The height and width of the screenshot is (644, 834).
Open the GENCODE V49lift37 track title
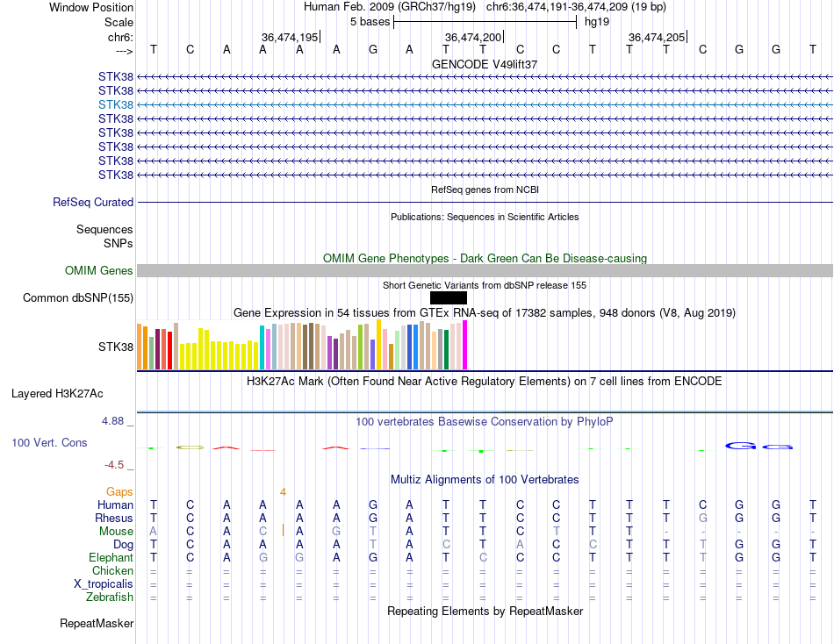[x=484, y=64]
